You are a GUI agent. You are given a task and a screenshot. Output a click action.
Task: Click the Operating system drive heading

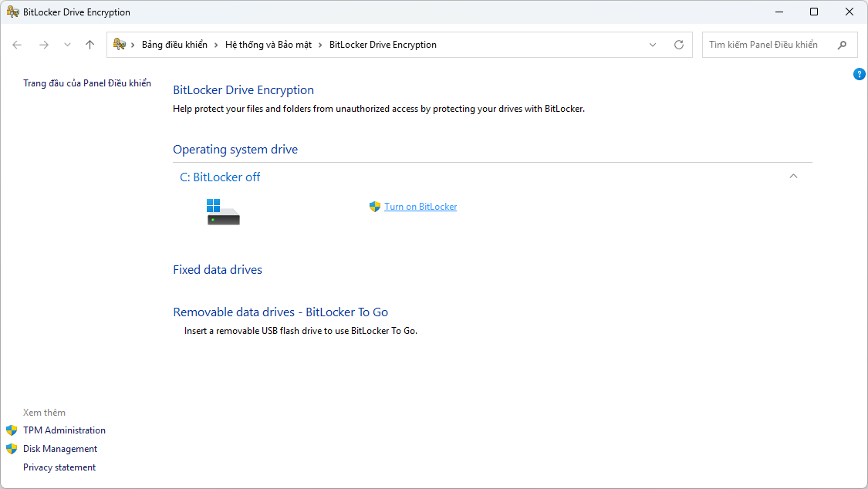(235, 150)
